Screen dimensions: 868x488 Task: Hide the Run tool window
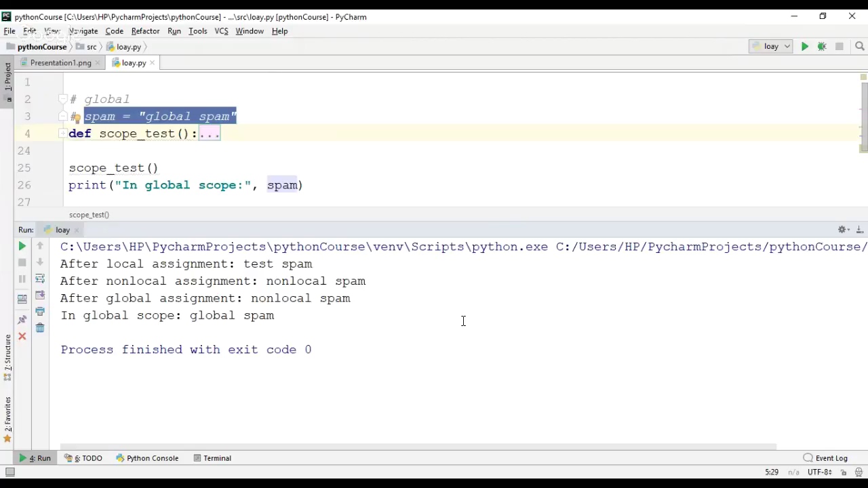[860, 230]
